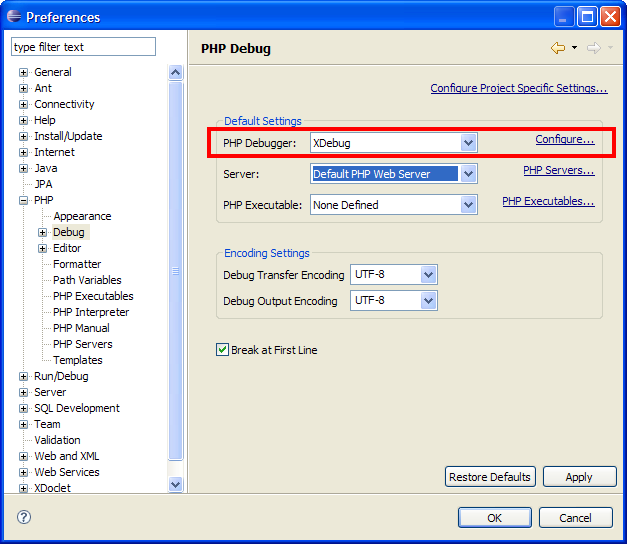The image size is (627, 544).
Task: Click the Configure... link for debugger
Action: coord(565,139)
